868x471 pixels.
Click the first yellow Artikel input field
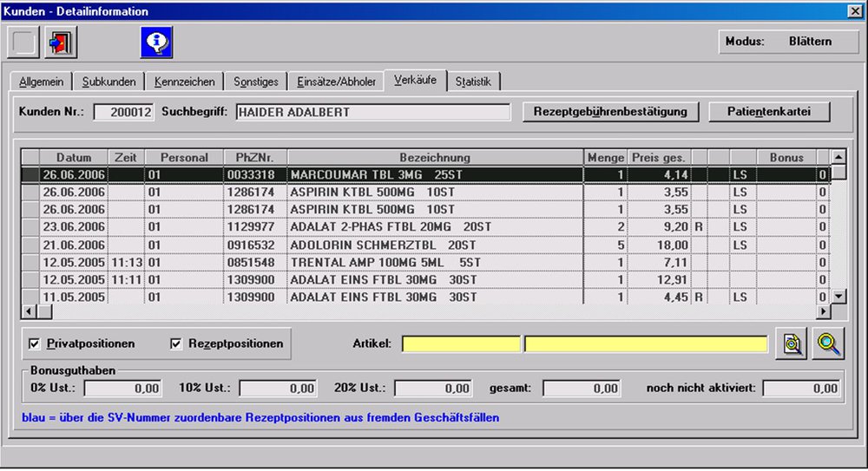460,344
